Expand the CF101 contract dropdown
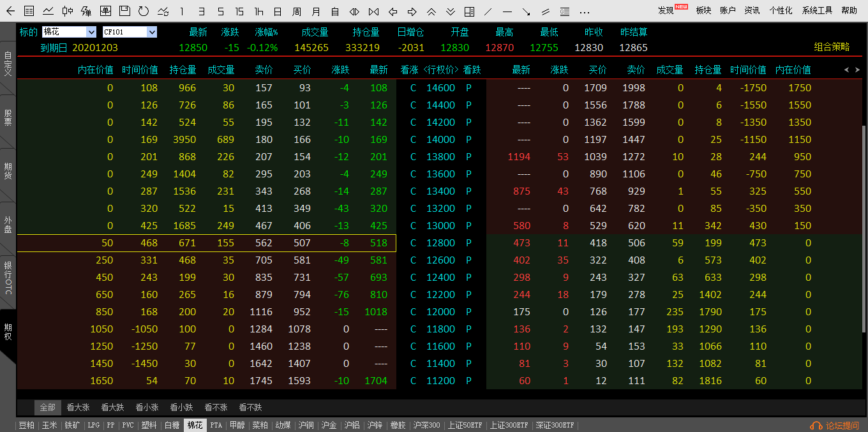Screen dimensions: 868x432 pyautogui.click(x=151, y=32)
